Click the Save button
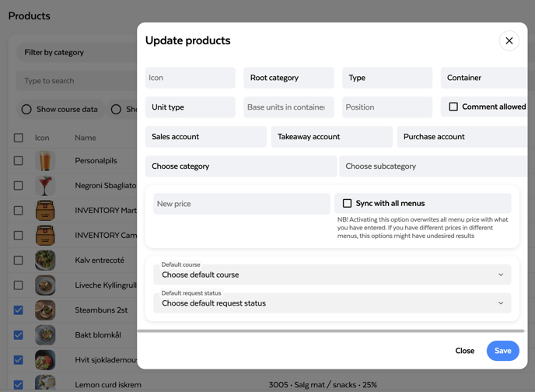 tap(503, 351)
